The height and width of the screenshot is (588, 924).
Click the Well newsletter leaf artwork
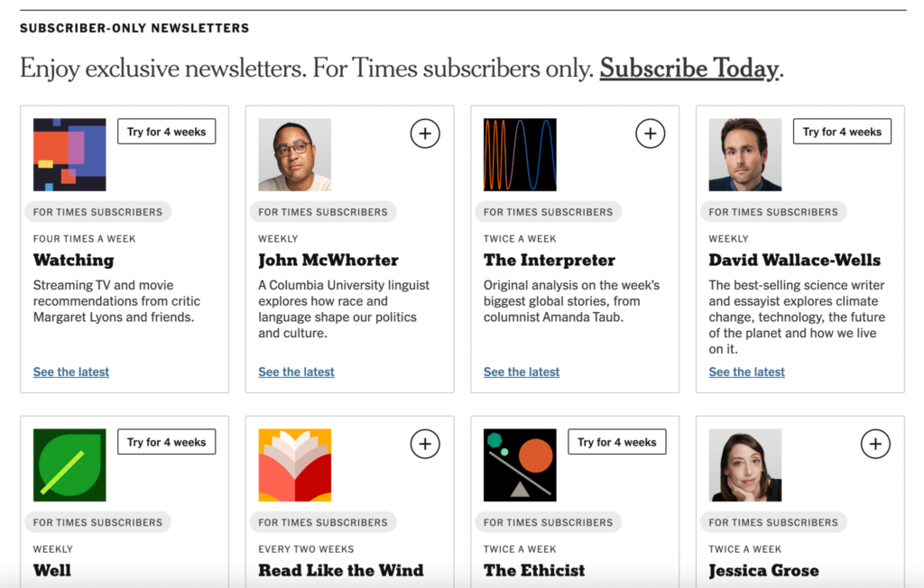69,464
